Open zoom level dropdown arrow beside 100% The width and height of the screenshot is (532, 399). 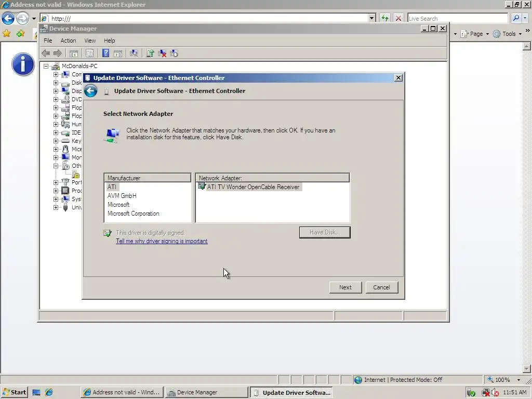click(x=518, y=380)
